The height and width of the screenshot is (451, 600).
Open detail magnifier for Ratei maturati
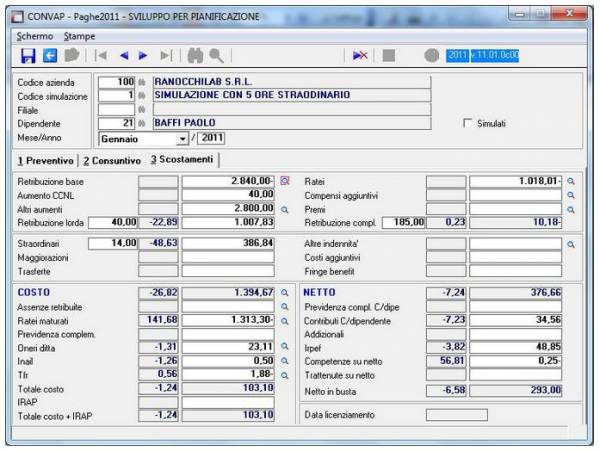pos(285,321)
